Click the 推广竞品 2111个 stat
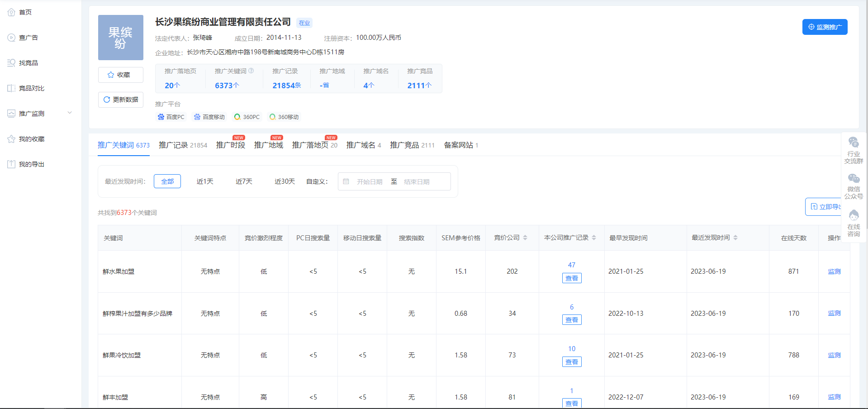 [419, 78]
